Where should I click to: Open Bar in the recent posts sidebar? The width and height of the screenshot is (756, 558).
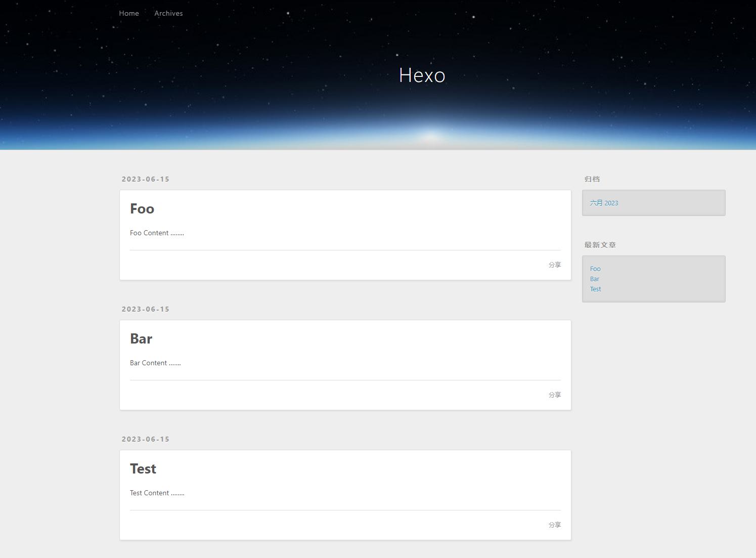595,279
